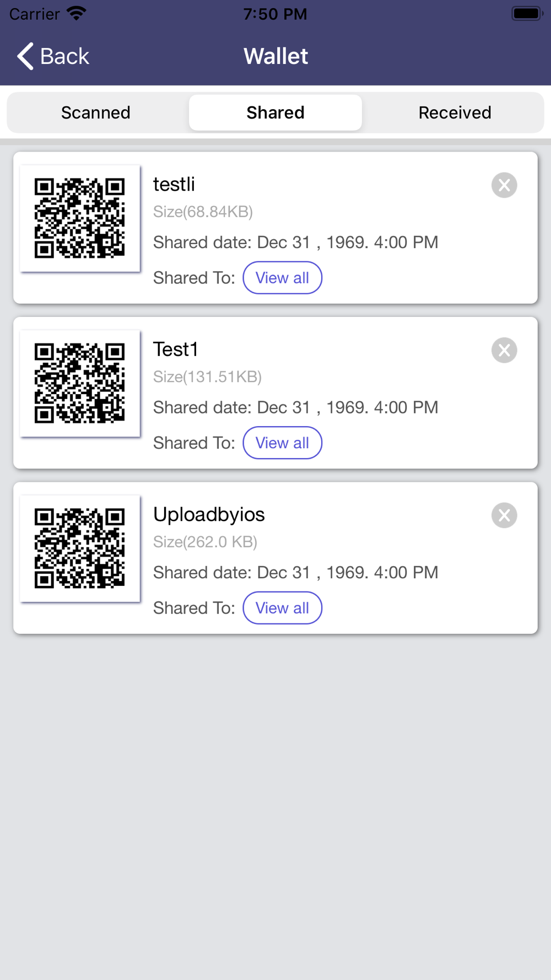The width and height of the screenshot is (551, 980).
Task: View all recipients for Uploadbyios
Action: [x=282, y=608]
